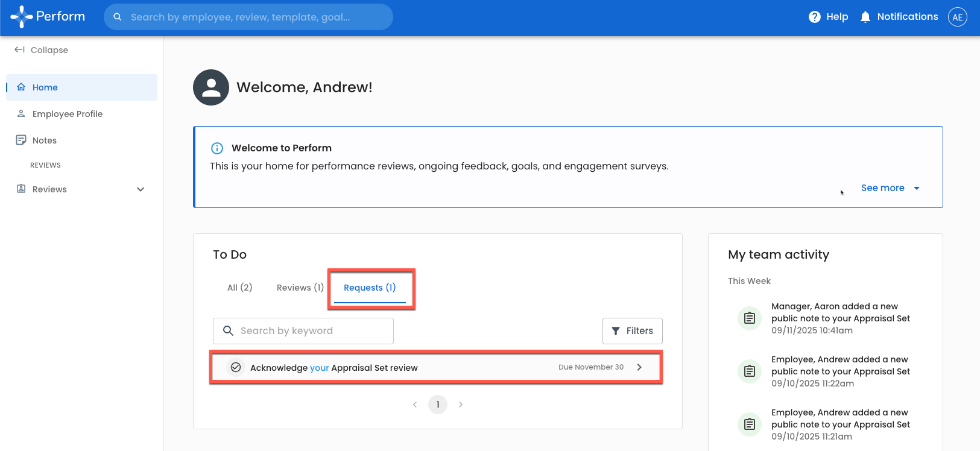Click the 09/10/2025 11:22am activity entry
The image size is (980, 451).
[x=841, y=371]
